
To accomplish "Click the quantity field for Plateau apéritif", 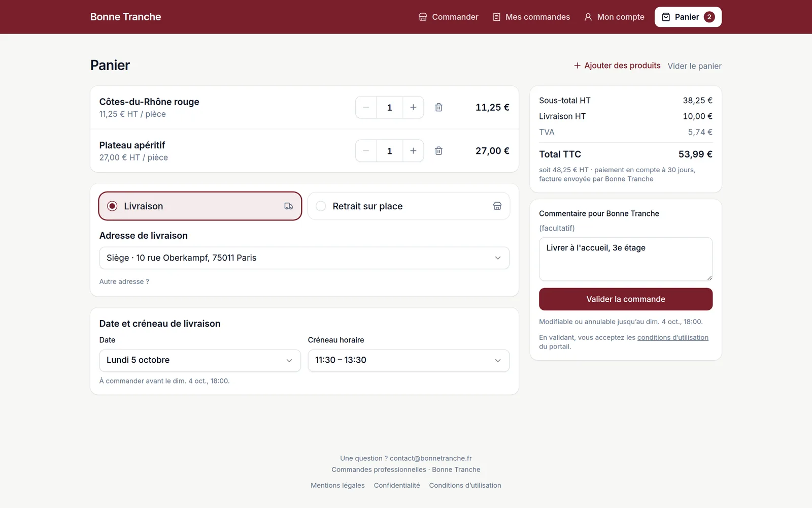I will 390,151.
